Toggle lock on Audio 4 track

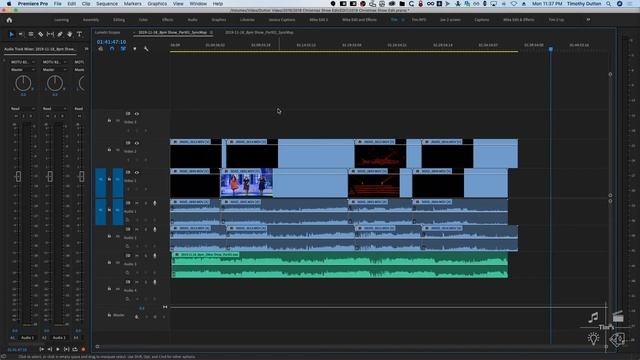click(x=109, y=289)
